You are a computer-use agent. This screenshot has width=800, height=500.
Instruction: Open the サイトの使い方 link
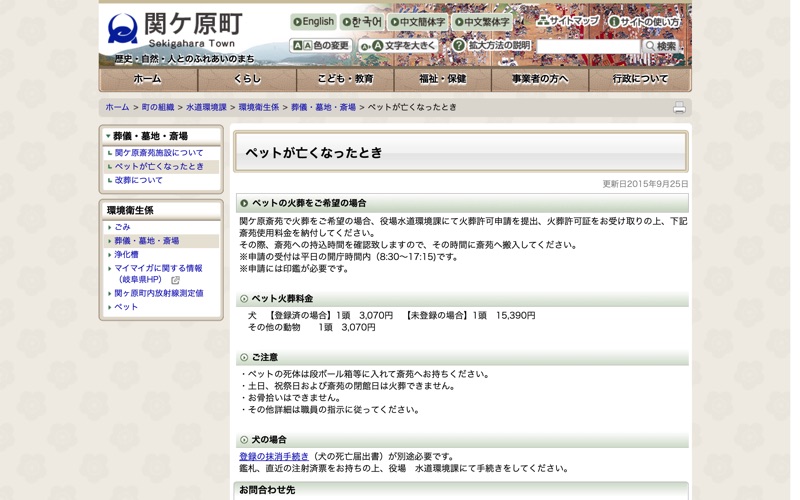644,22
